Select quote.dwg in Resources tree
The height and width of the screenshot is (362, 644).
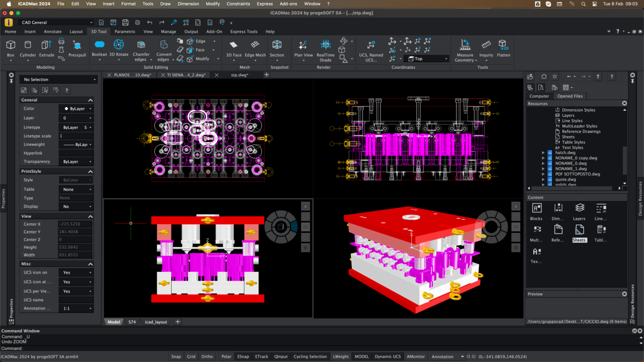(x=566, y=179)
